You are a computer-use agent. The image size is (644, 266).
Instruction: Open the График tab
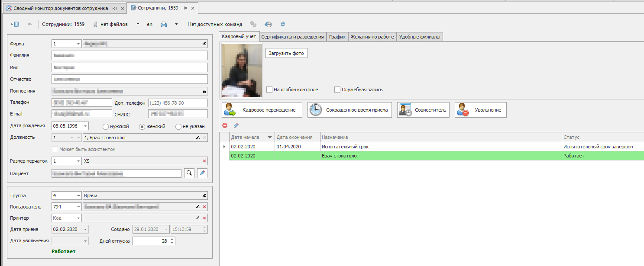coord(337,37)
